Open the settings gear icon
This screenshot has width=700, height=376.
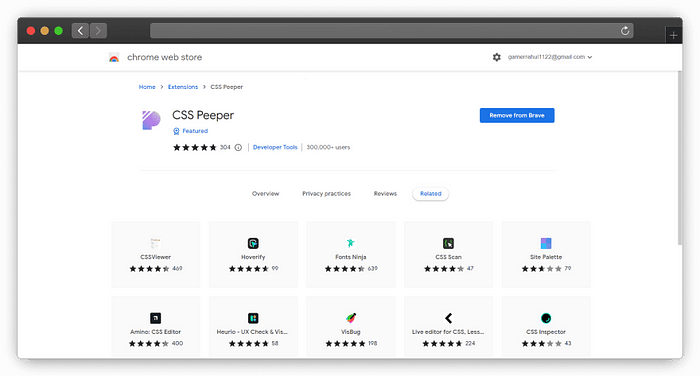tap(496, 57)
